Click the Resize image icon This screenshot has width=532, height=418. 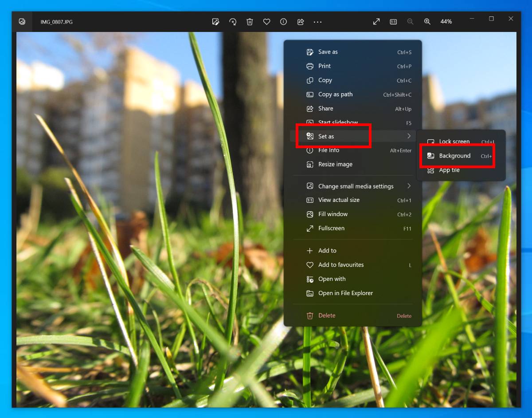pyautogui.click(x=310, y=165)
